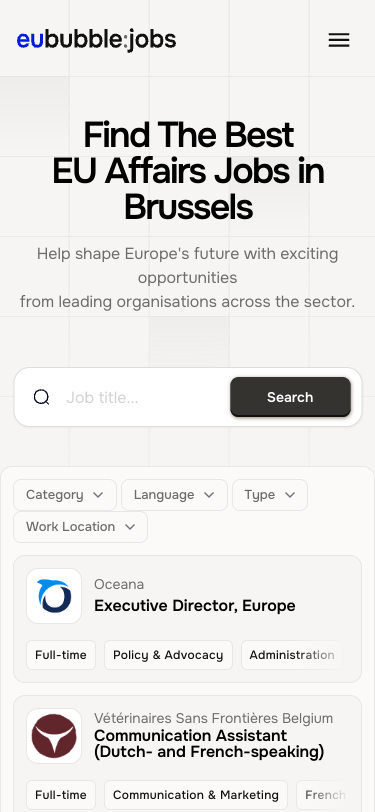Select the Administration tag

pos(292,655)
